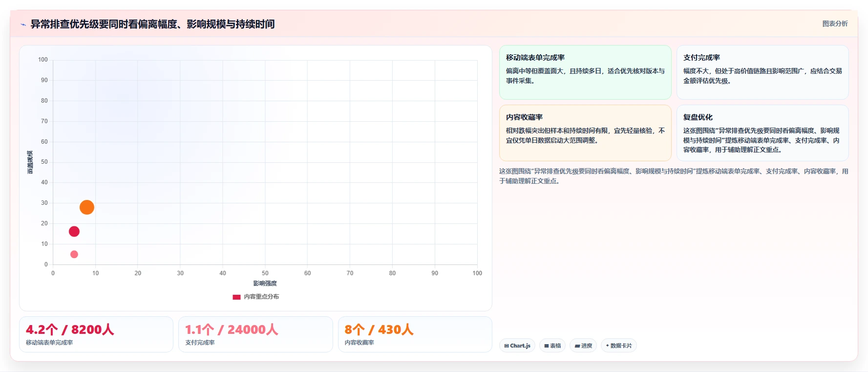Viewport: 868px width, 372px height.
Task: Select the crimson bubble on the chart
Action: click(74, 231)
